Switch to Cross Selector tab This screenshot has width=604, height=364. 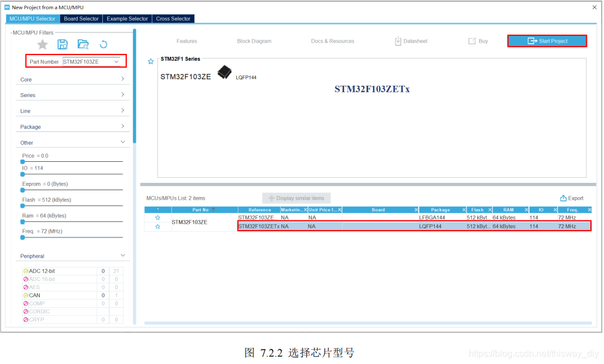173,19
